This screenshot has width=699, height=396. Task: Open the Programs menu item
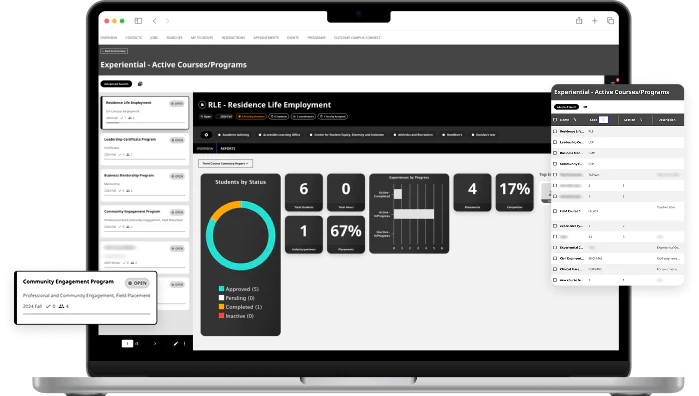pos(317,37)
